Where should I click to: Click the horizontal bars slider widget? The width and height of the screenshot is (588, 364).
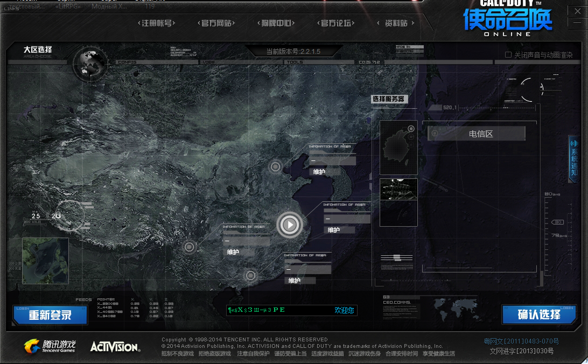click(397, 257)
